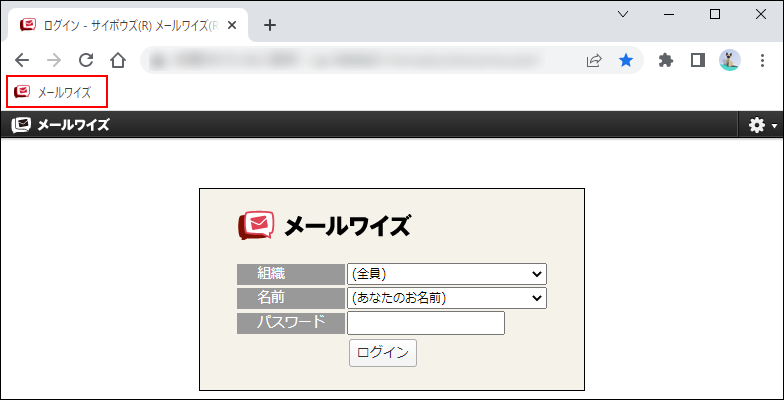Open the Chrome profile avatar
This screenshot has width=784, height=400.
[730, 60]
